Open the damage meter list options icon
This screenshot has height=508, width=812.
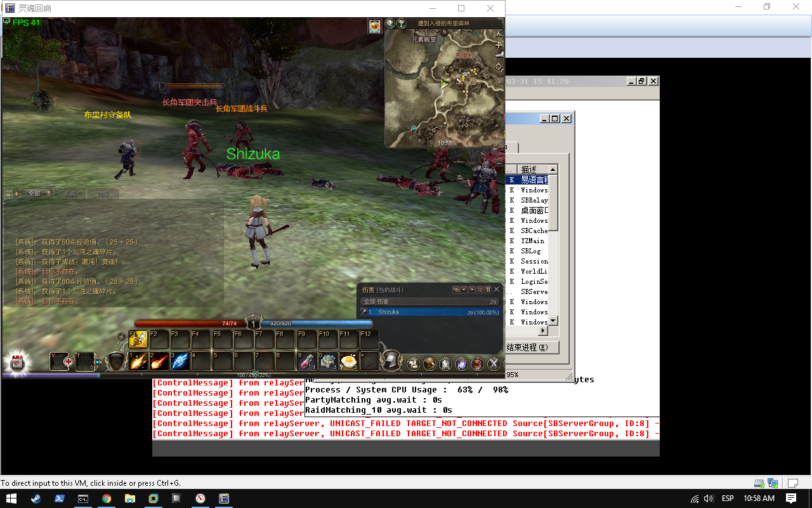(x=480, y=290)
